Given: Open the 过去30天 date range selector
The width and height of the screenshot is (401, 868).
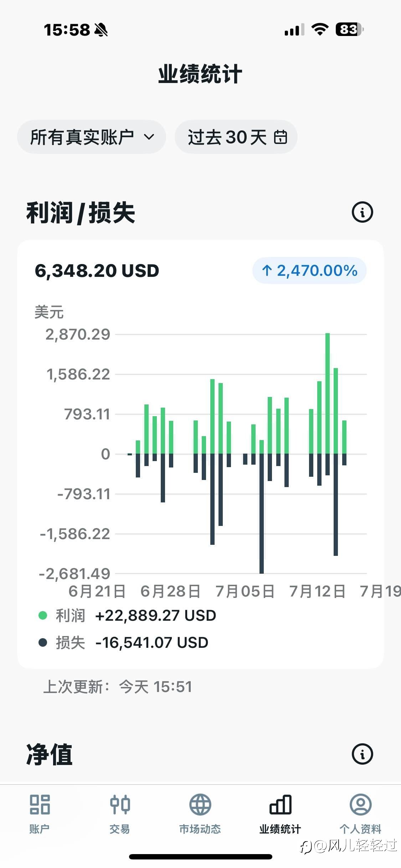Looking at the screenshot, I should pos(236,137).
